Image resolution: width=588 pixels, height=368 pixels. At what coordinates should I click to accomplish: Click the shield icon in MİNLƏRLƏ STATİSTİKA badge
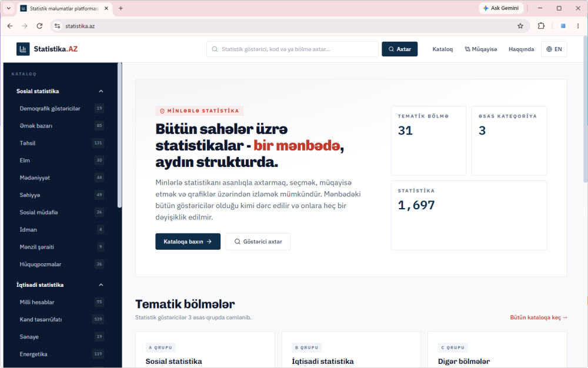coord(162,111)
